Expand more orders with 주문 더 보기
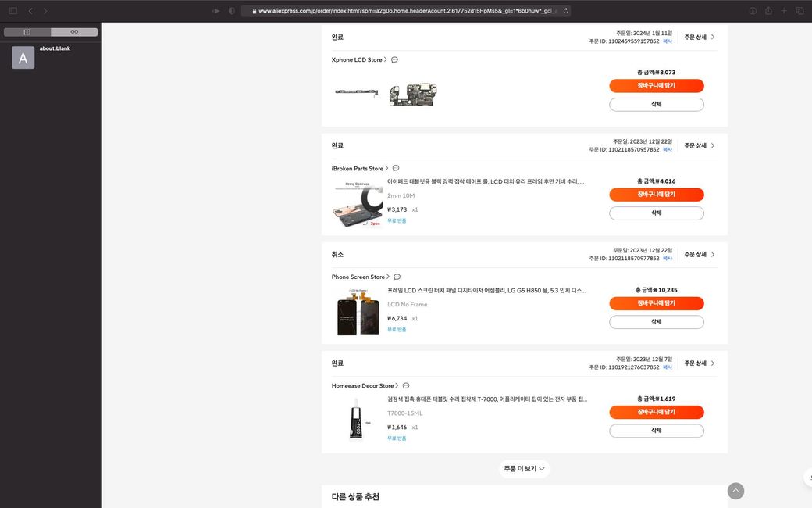 (524, 469)
